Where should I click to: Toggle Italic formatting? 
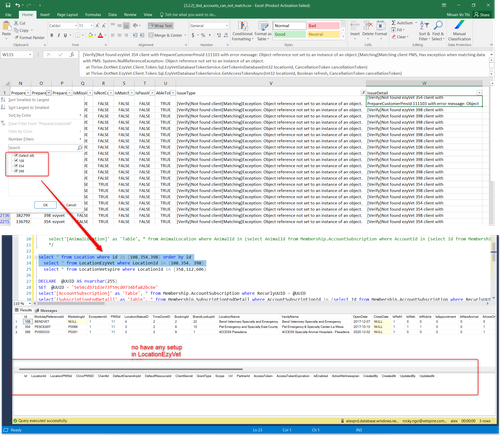point(59,35)
